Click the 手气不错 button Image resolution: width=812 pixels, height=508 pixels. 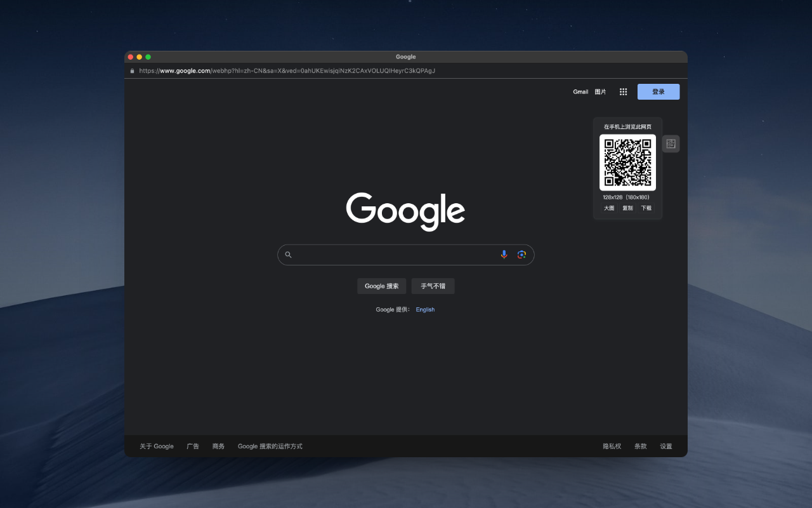pos(433,286)
